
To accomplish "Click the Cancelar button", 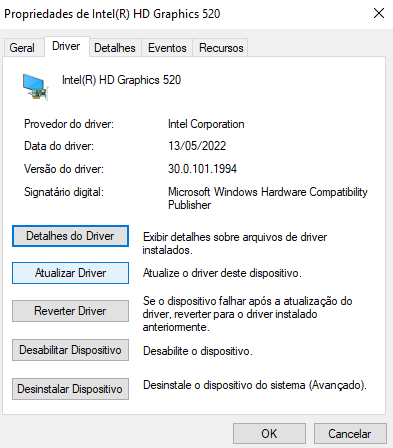I will (x=350, y=434).
